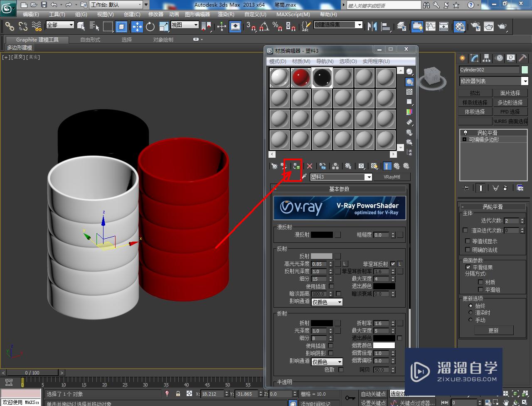Click Go to Parent icon in material editor
Image resolution: width=532 pixels, height=406 pixels.
[397, 166]
